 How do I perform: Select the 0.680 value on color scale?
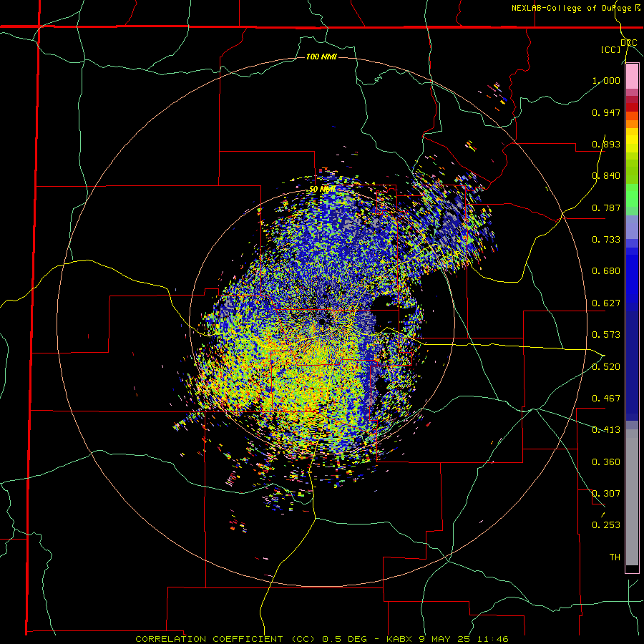pyautogui.click(x=606, y=271)
